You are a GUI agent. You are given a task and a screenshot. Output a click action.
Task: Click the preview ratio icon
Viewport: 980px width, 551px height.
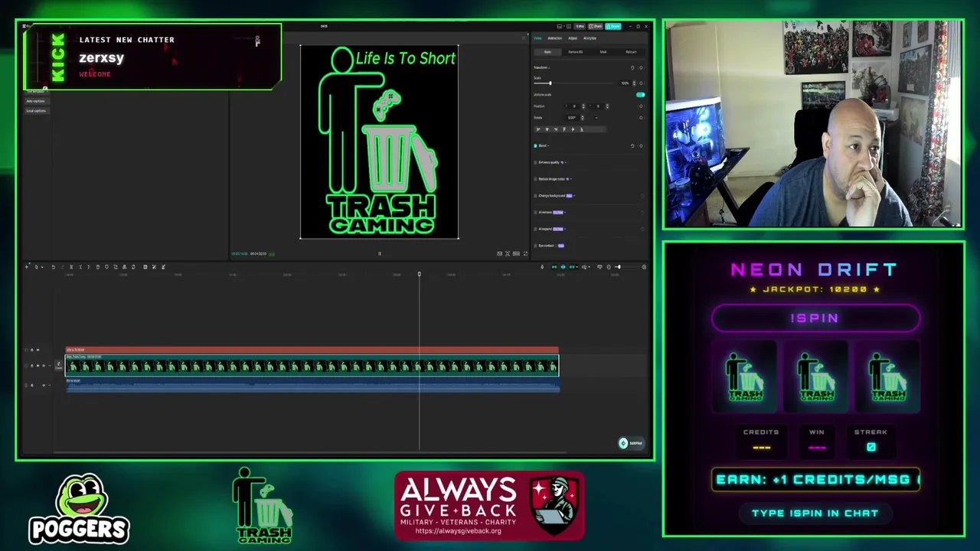tap(516, 254)
